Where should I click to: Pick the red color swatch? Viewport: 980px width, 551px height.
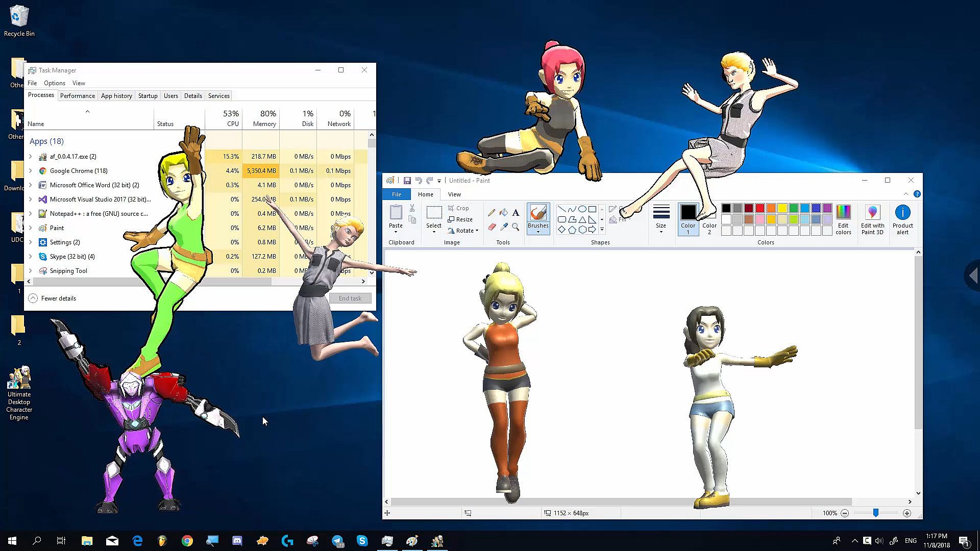pos(760,208)
